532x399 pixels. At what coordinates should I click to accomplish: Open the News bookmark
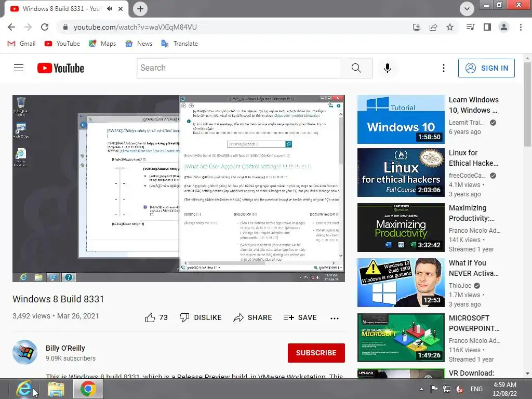[x=139, y=44]
